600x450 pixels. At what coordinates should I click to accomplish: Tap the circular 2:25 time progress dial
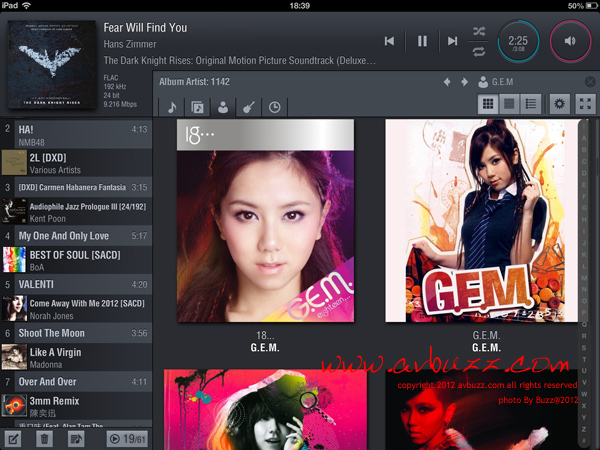pos(518,41)
